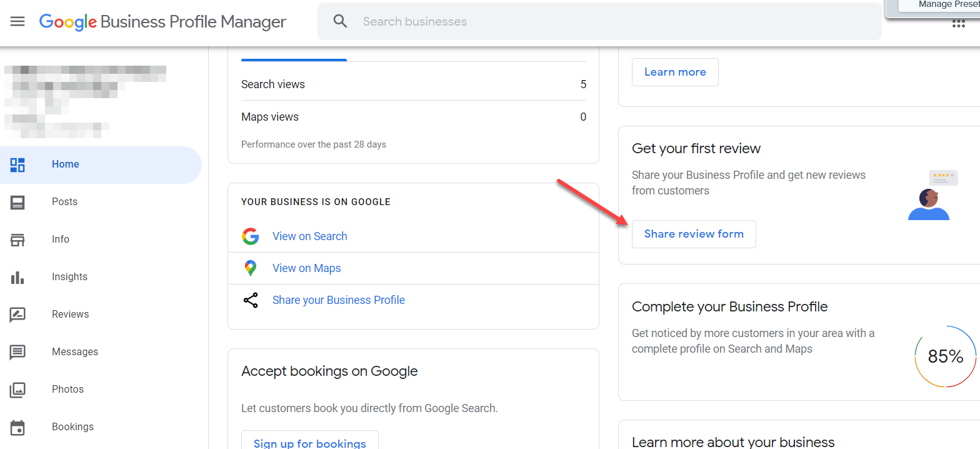This screenshot has width=980, height=449.
Task: Focus the Search businesses field
Action: point(599,21)
